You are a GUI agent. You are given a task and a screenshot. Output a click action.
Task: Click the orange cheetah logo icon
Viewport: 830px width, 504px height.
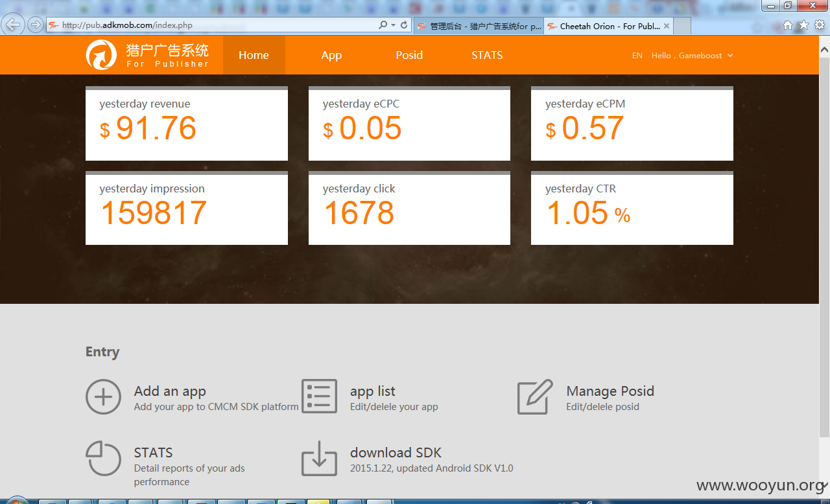tap(102, 55)
